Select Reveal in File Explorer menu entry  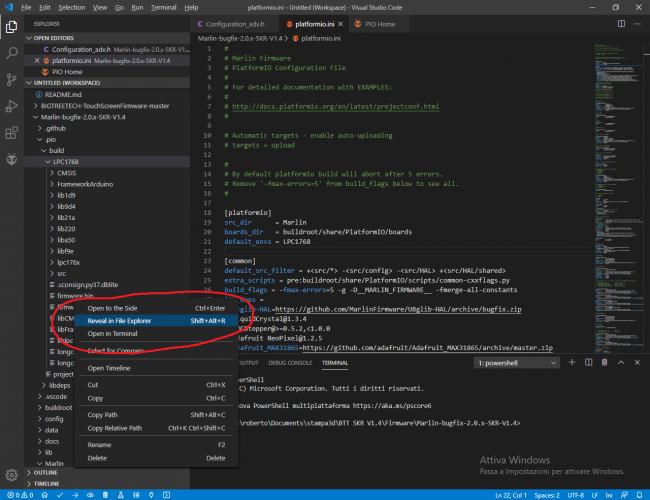[120, 321]
